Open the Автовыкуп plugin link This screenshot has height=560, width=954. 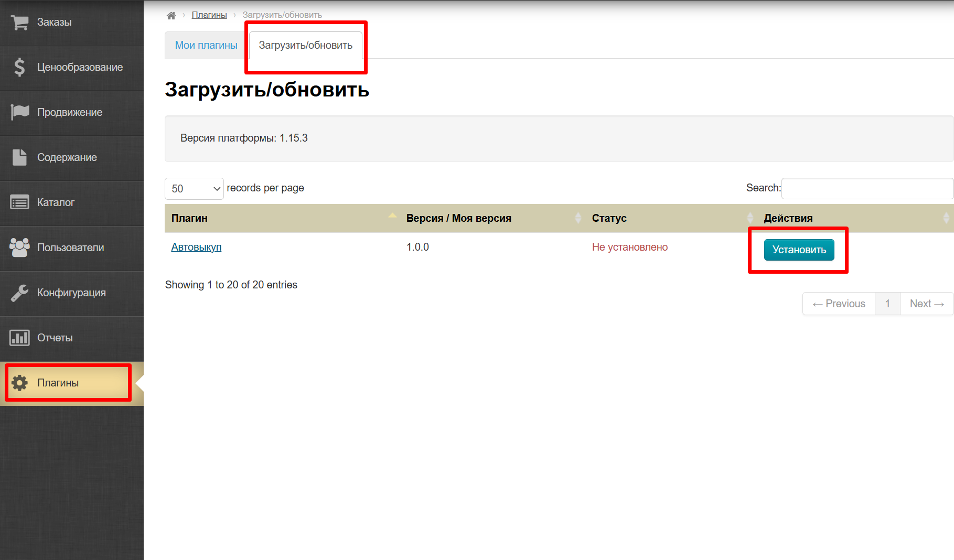coord(196,247)
